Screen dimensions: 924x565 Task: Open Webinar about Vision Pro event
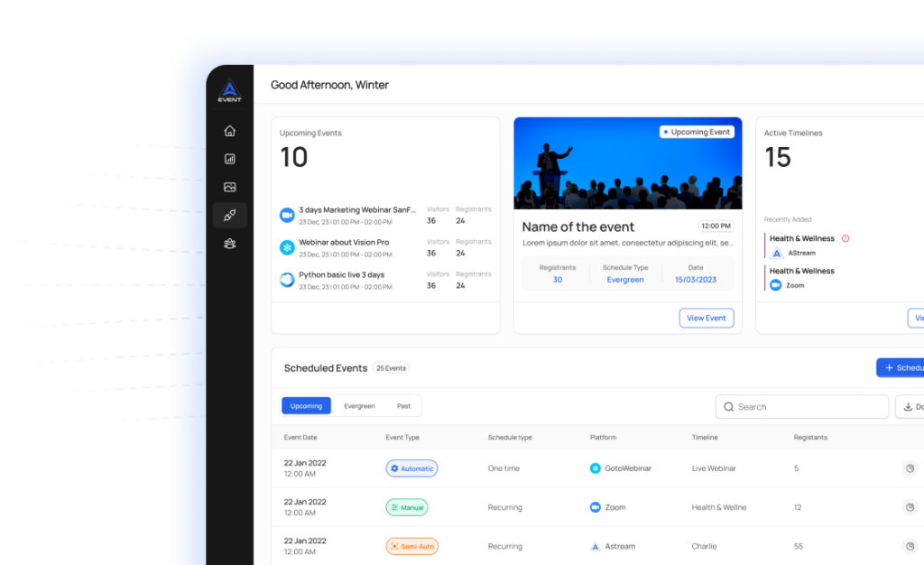tap(344, 242)
